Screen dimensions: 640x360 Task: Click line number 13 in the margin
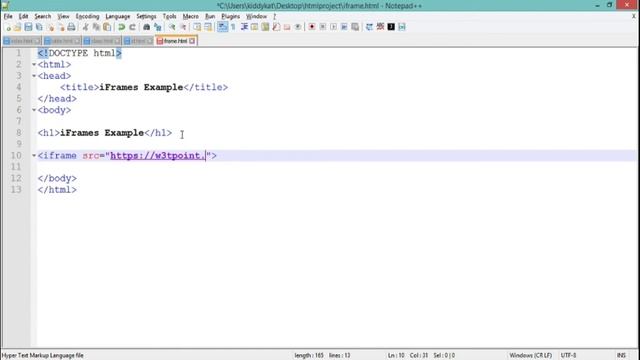tap(16, 190)
